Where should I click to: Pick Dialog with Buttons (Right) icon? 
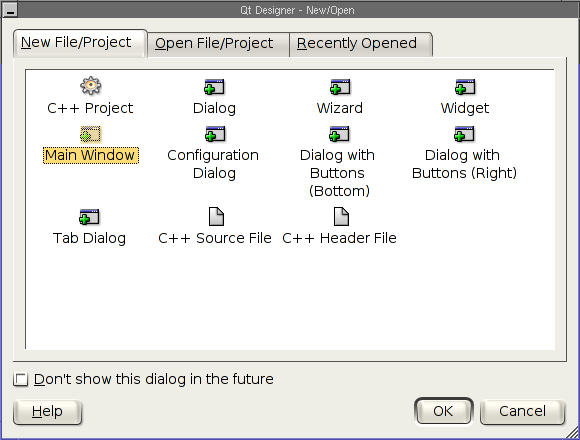(464, 134)
